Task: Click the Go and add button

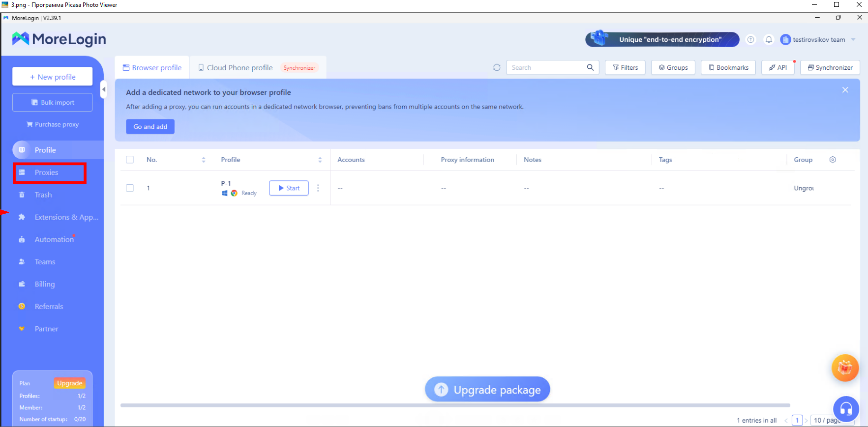Action: [x=150, y=127]
